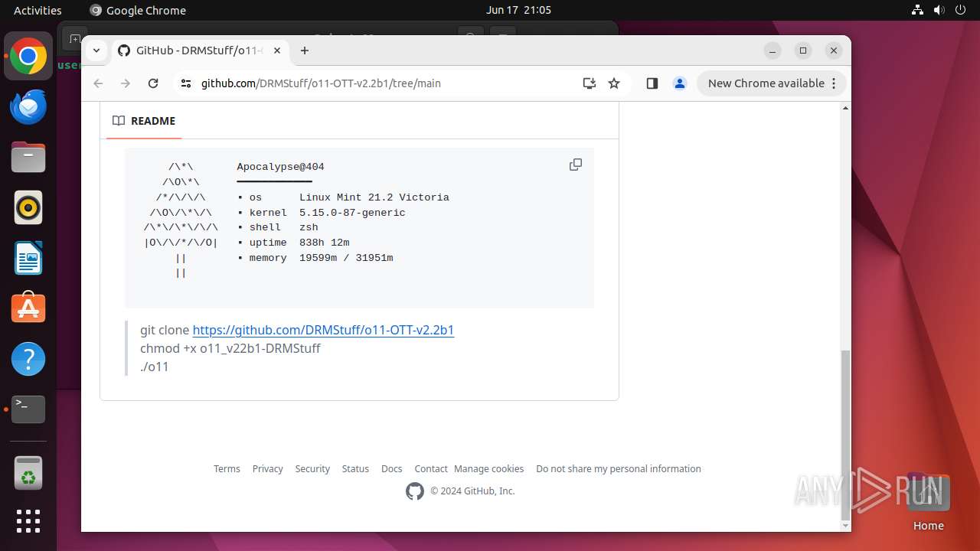Open the volume tray icon
The image size is (980, 551).
pos(939,10)
